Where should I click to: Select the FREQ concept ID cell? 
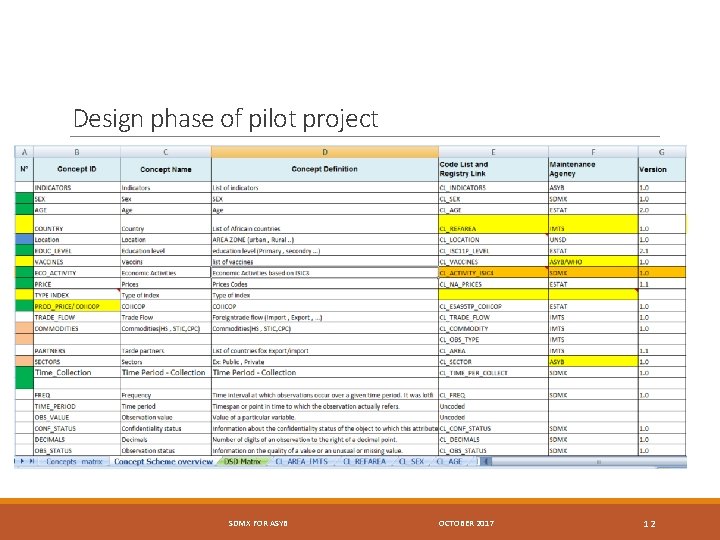click(77, 395)
